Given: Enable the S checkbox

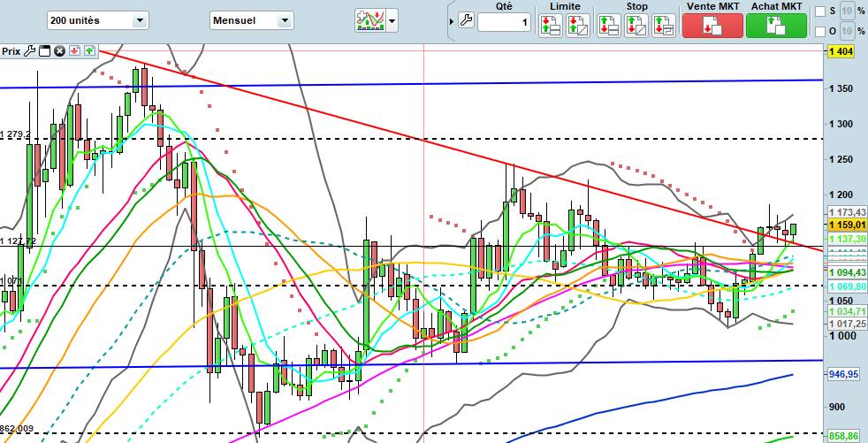Looking at the screenshot, I should pos(820,11).
